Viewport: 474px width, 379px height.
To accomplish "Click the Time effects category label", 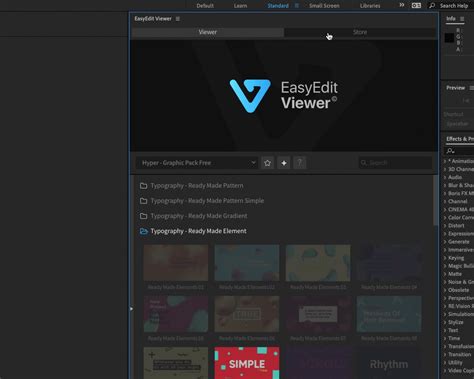I will point(454,338).
